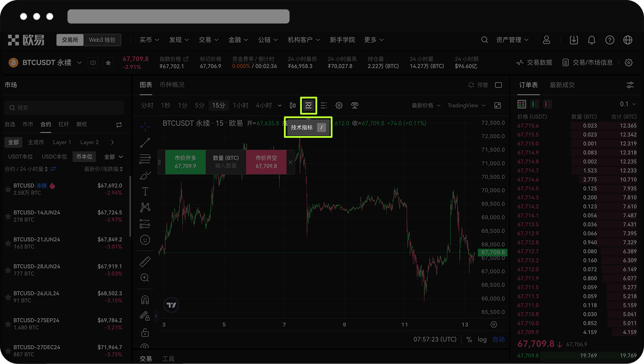Screen dimensions: 644x364
Task: Open the TradingView chart source dropdown
Action: (466, 105)
